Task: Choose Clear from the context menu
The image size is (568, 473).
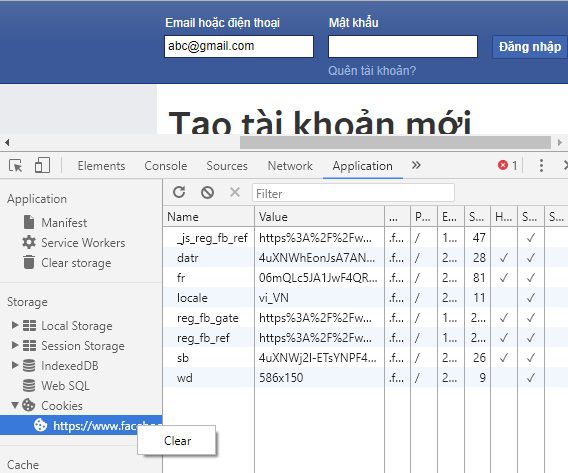Action: [x=177, y=441]
